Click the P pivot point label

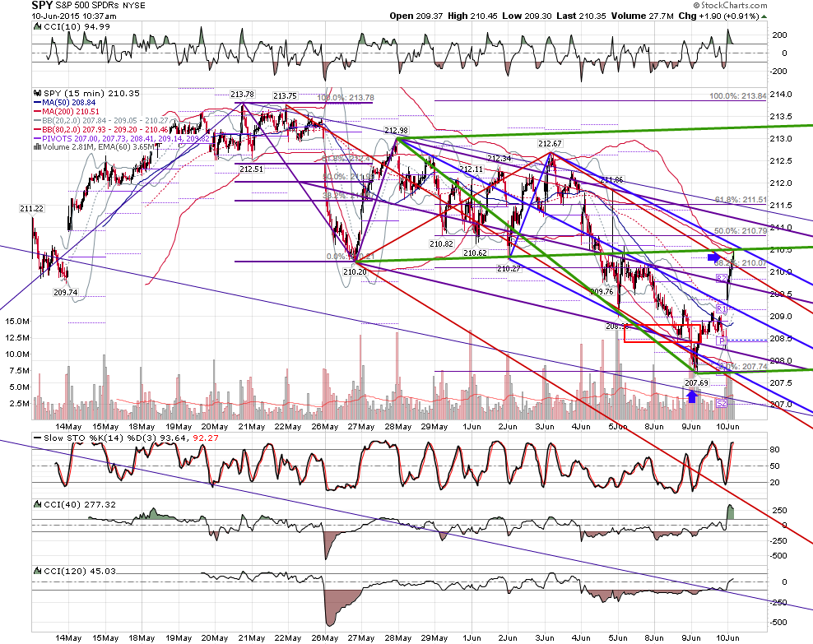(721, 341)
